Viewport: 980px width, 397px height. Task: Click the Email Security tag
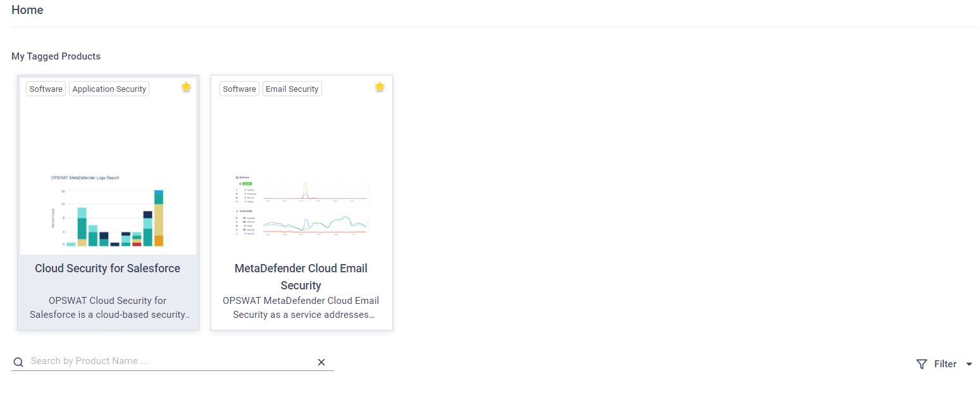(292, 89)
